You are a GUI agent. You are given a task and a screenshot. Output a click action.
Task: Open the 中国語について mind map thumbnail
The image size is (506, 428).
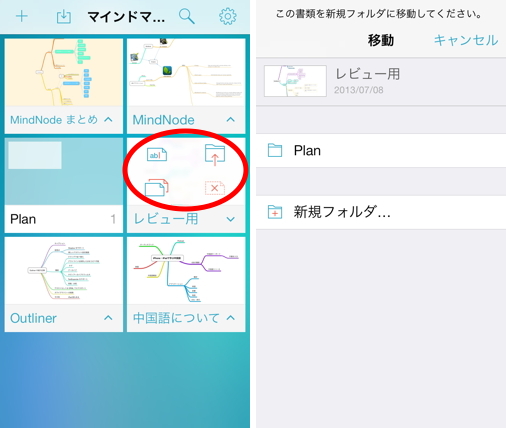click(186, 271)
